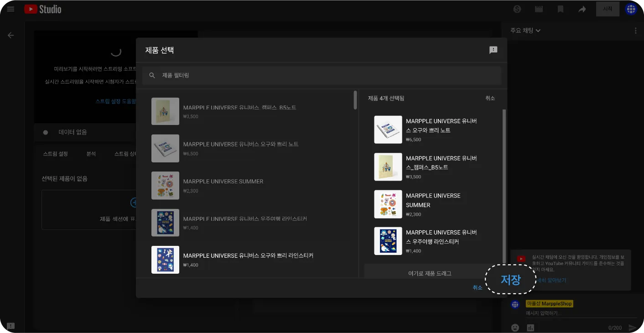
Task: Click selected 오구와 쁘리 노트 product name
Action: click(441, 126)
